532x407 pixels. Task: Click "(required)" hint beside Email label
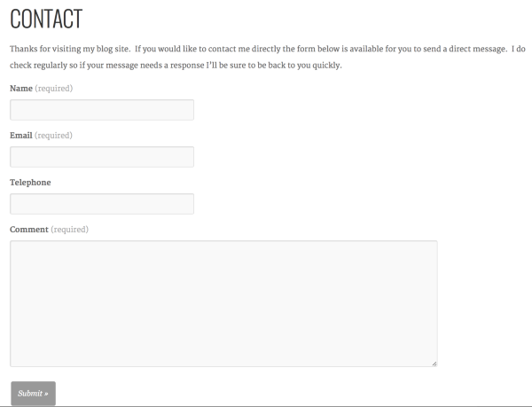point(53,136)
